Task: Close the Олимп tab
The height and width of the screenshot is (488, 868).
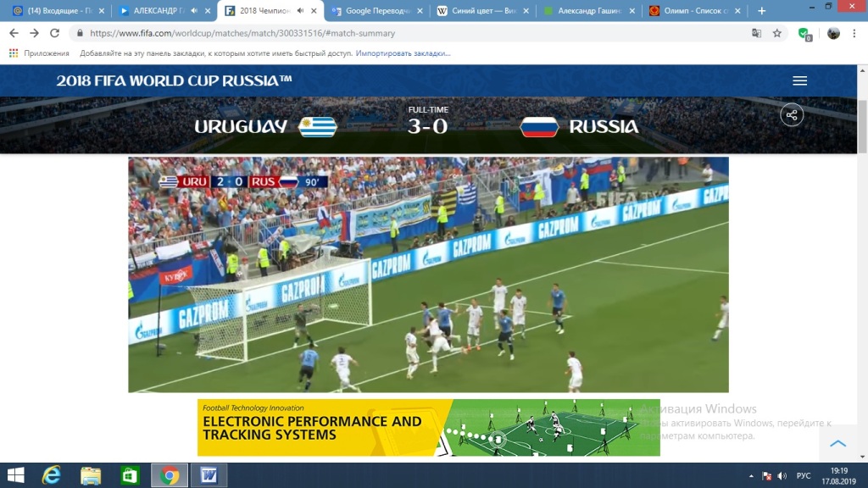Action: point(737,10)
